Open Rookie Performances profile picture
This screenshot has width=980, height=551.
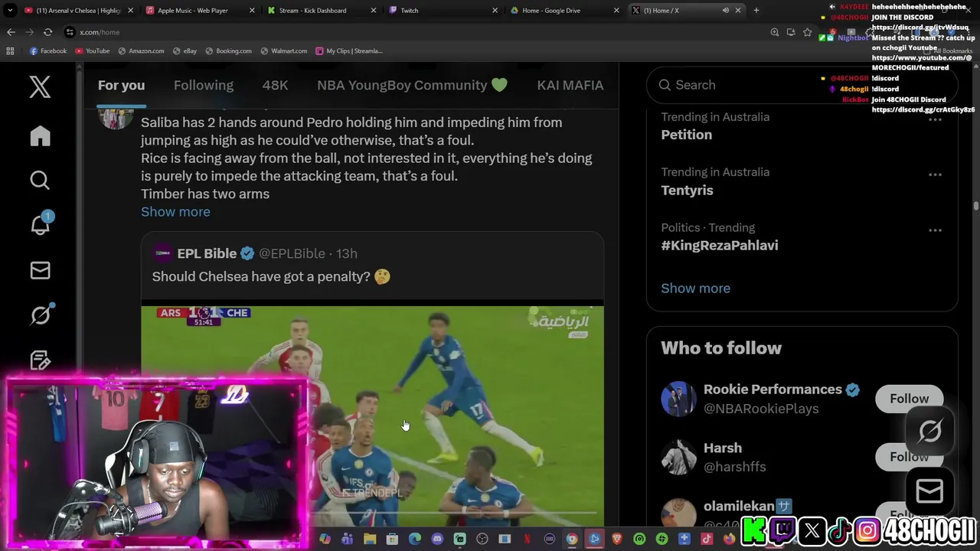click(678, 399)
